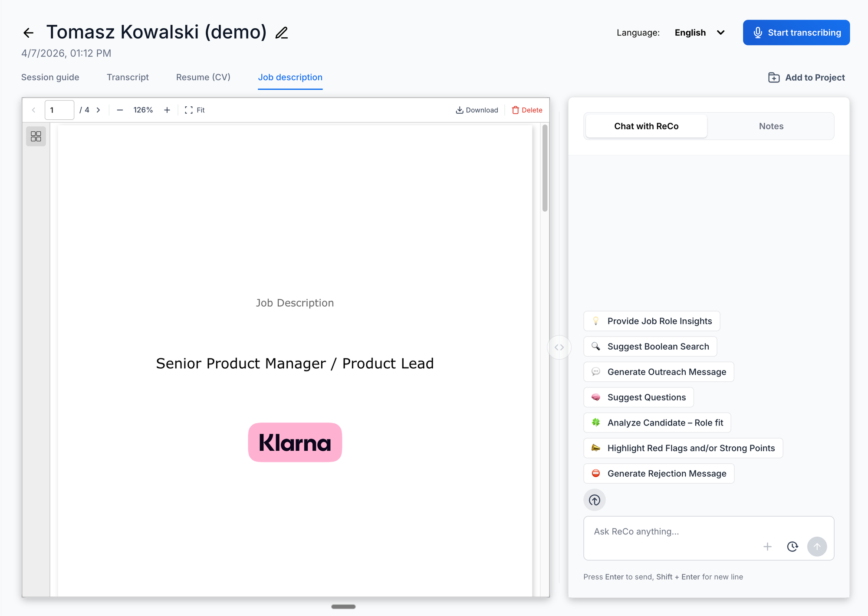This screenshot has height=616, width=868.
Task: Zoom out the document with minus
Action: coord(120,110)
